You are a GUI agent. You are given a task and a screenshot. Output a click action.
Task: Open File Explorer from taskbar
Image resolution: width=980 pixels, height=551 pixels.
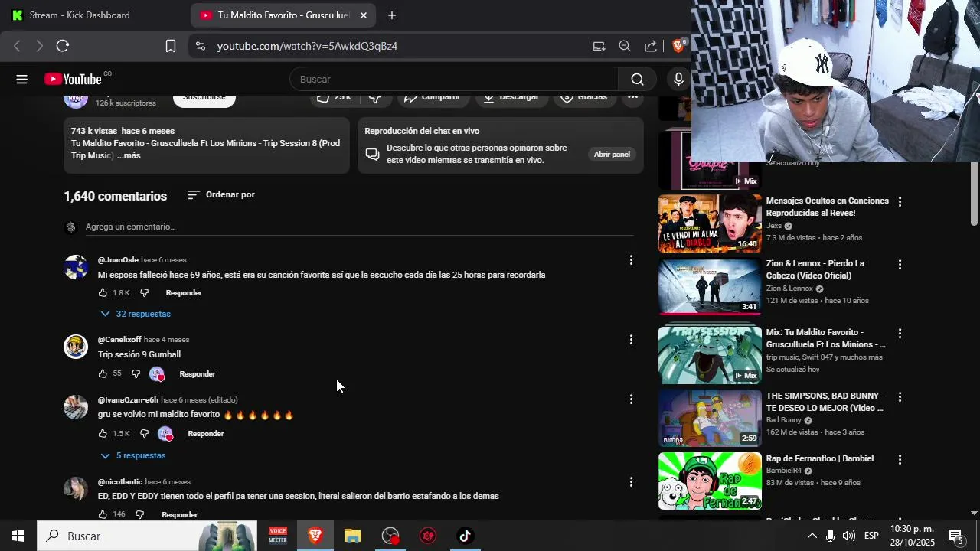click(x=352, y=536)
